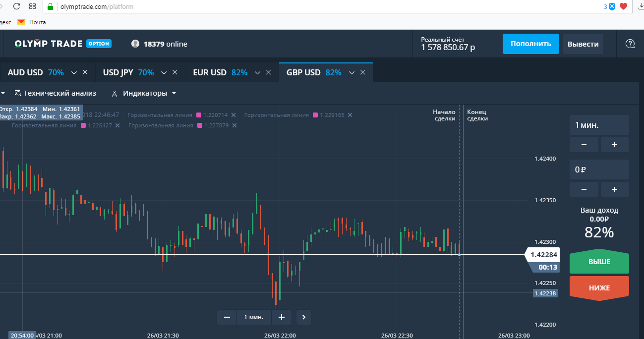Increase trade amount with plus button
This screenshot has height=339, width=644.
click(615, 189)
